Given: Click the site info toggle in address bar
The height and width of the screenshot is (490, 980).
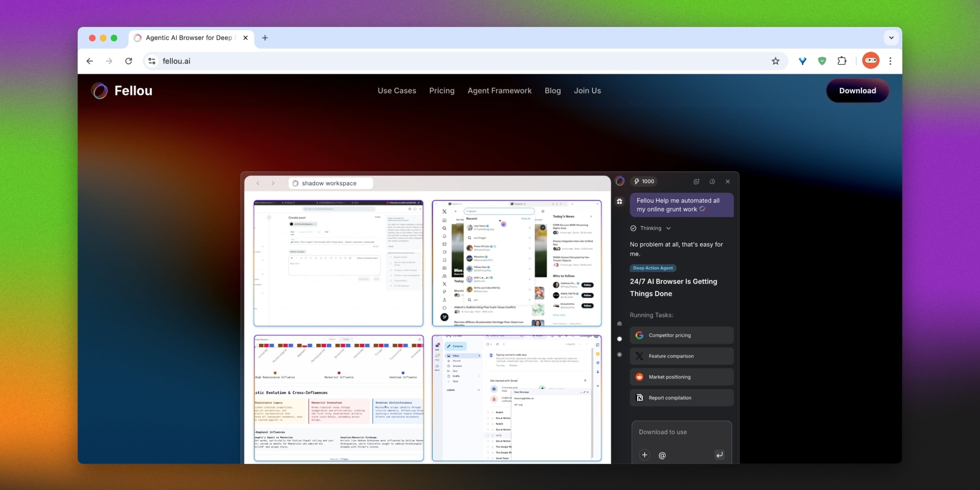Looking at the screenshot, I should [152, 61].
